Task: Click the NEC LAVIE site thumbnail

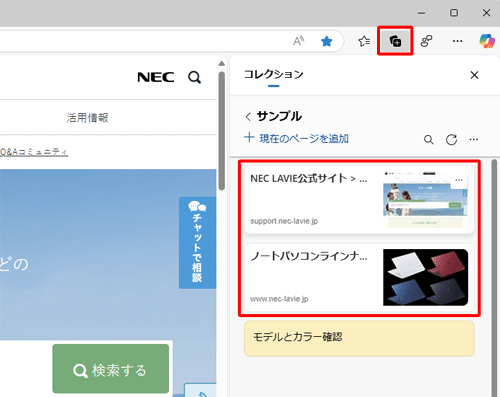Action: 425,199
